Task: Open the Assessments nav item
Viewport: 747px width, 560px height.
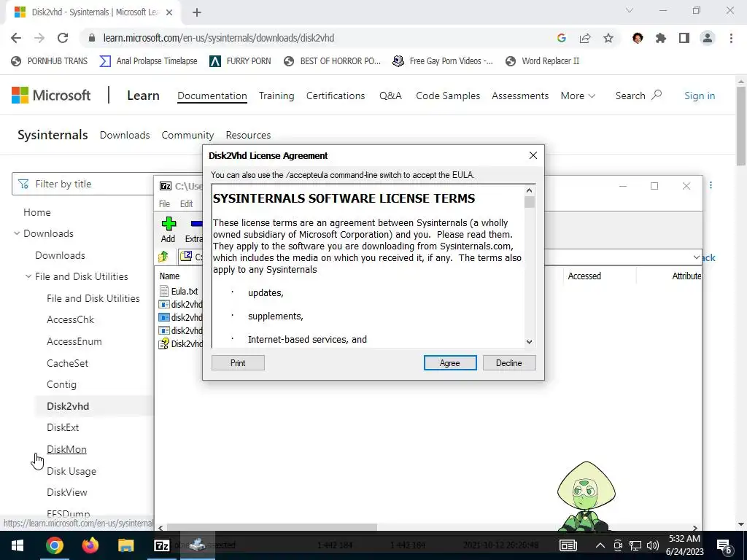Action: pyautogui.click(x=519, y=96)
